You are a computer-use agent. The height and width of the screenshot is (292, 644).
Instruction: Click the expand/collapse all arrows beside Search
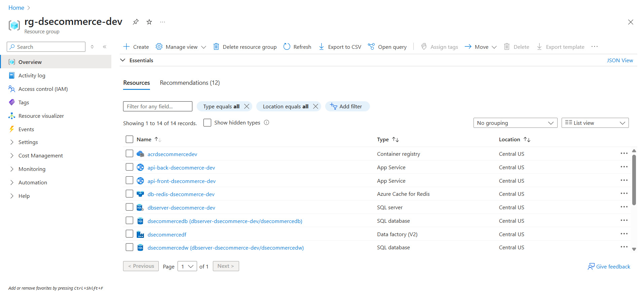pyautogui.click(x=92, y=47)
